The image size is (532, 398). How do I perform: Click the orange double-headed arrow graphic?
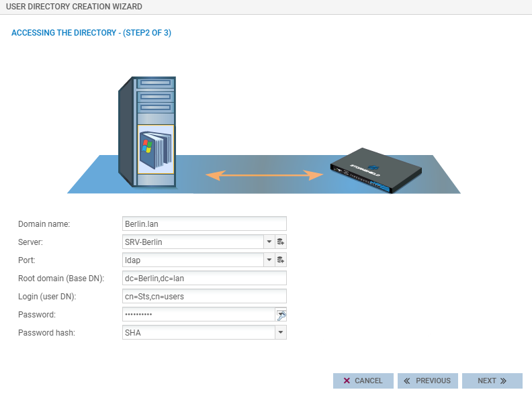[264, 176]
